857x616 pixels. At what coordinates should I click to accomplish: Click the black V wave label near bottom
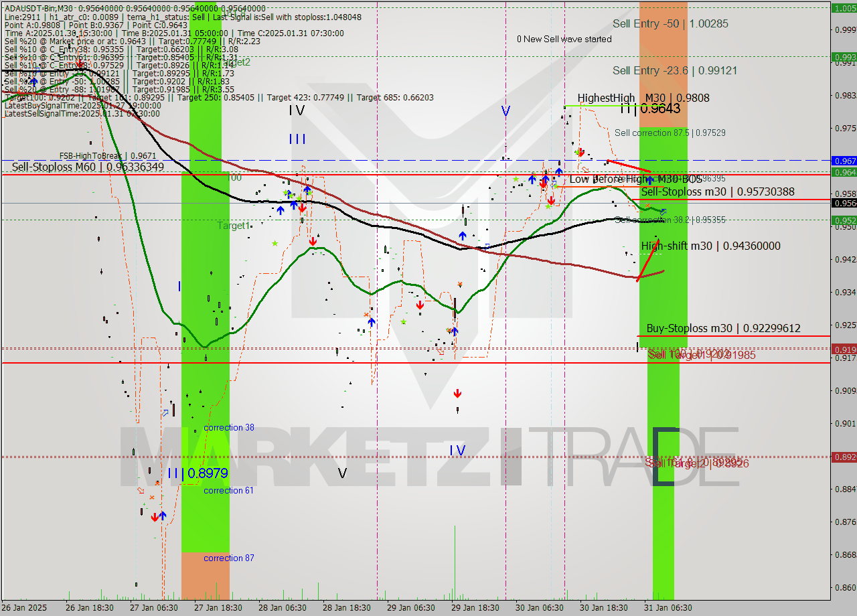point(342,473)
